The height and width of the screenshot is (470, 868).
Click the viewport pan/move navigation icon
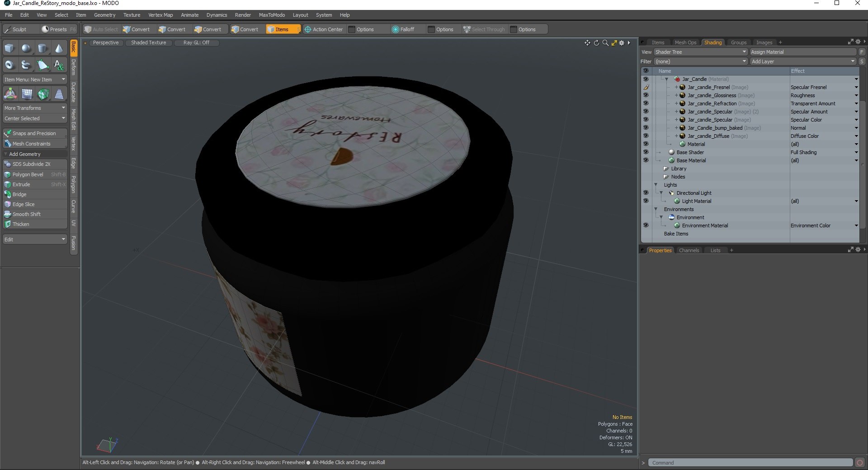587,43
